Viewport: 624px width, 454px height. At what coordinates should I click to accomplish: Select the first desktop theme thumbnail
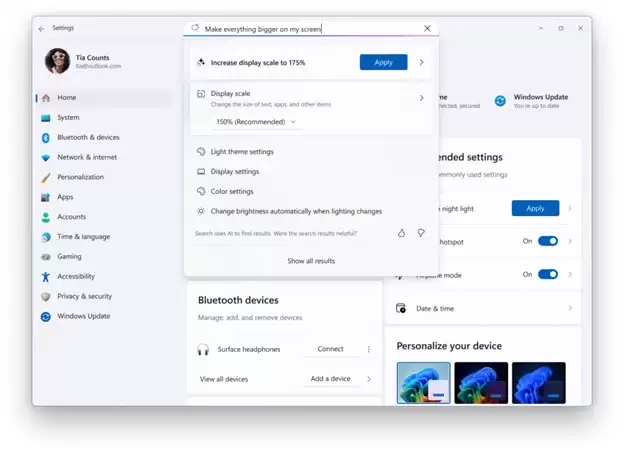(423, 383)
